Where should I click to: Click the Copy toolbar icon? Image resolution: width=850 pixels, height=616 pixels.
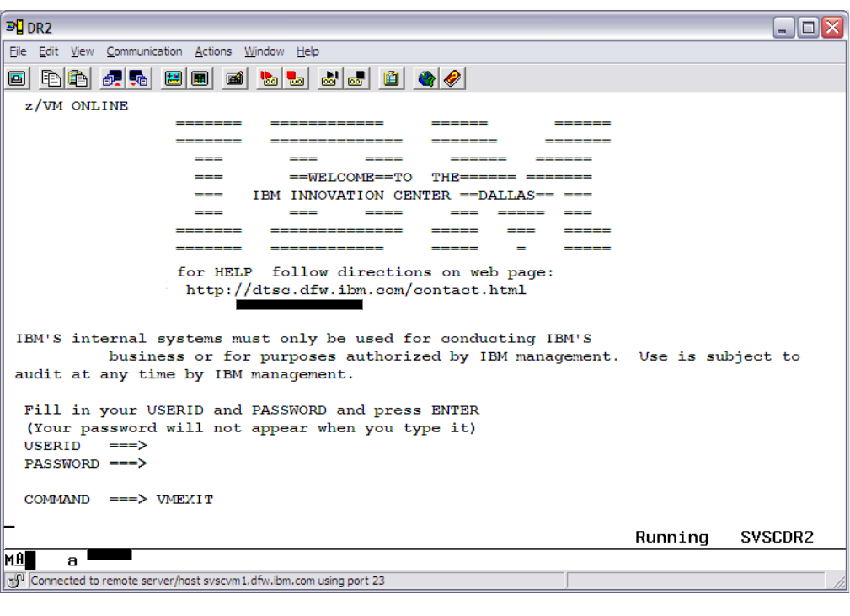point(51,78)
